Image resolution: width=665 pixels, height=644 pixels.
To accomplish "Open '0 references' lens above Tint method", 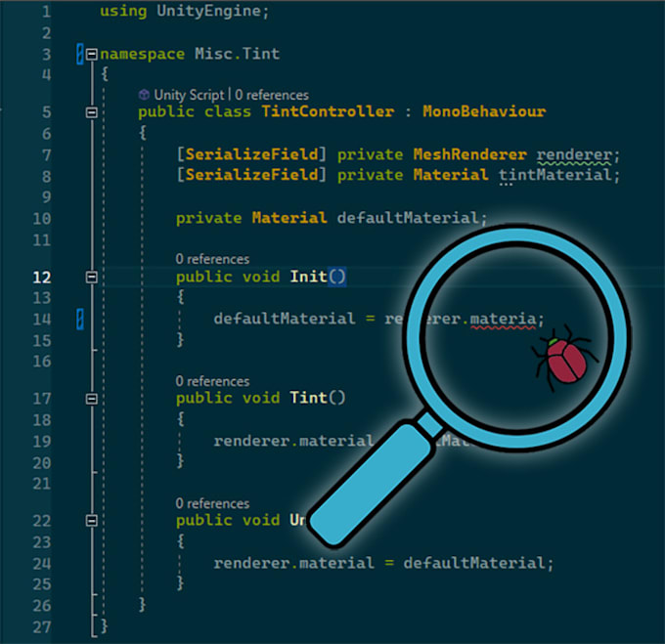I will (x=212, y=381).
